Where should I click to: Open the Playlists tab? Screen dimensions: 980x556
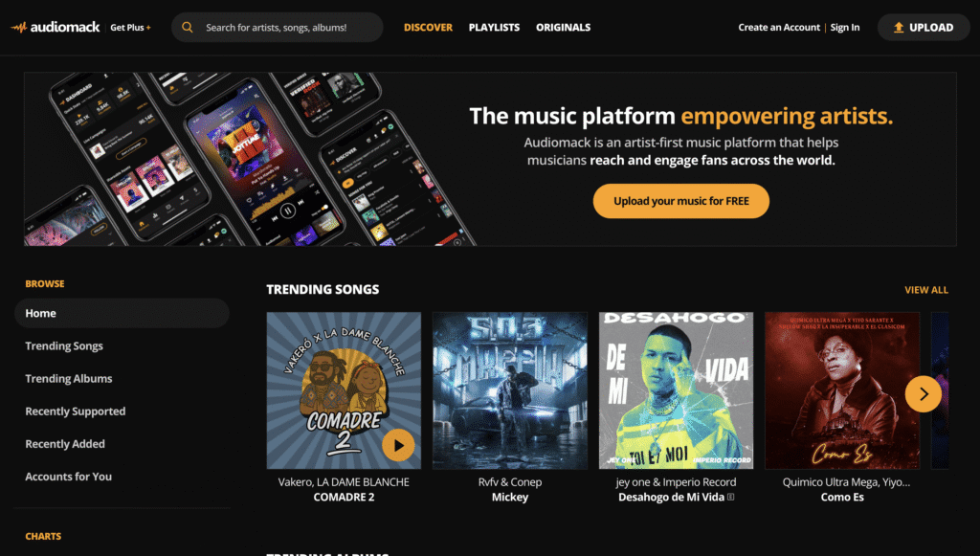tap(495, 28)
